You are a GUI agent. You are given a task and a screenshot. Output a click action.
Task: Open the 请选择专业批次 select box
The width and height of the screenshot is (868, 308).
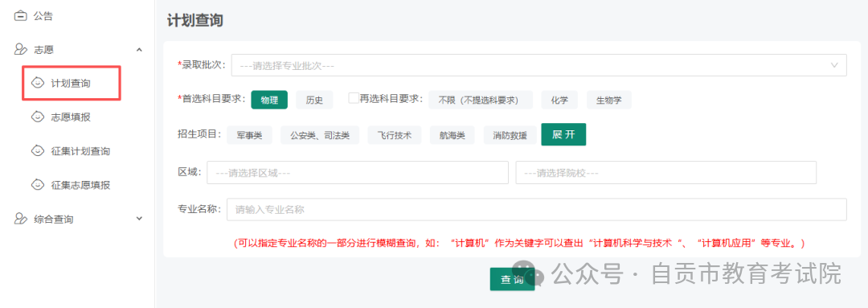click(x=538, y=65)
